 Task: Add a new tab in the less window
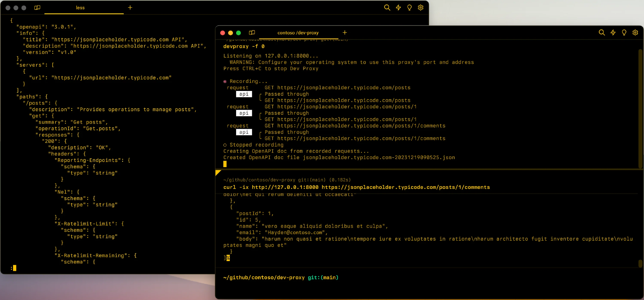point(130,7)
